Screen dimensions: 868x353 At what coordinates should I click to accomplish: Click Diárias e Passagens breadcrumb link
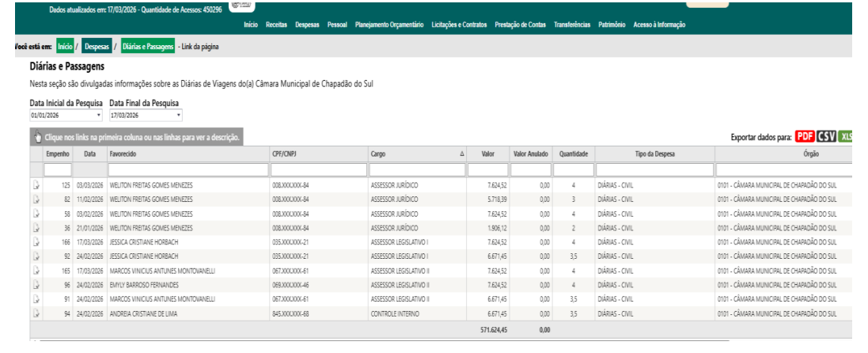(x=148, y=47)
